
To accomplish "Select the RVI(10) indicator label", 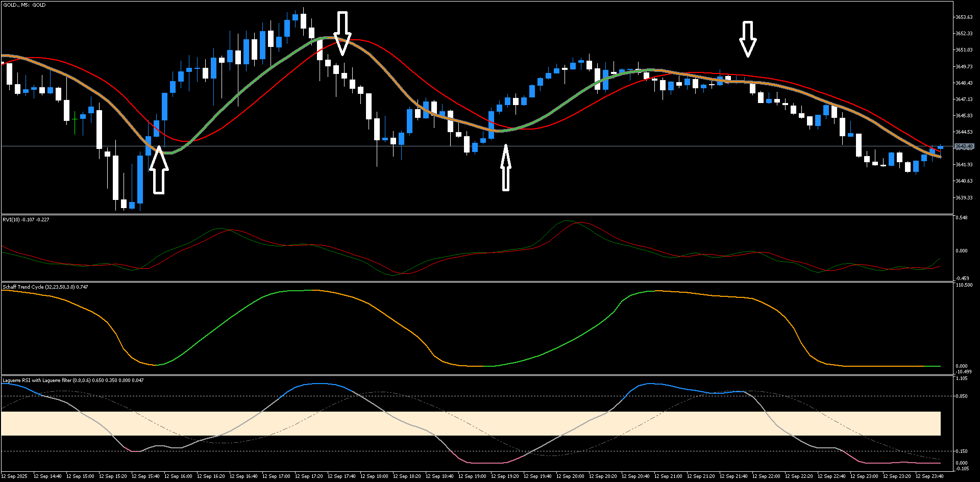I will (26, 219).
